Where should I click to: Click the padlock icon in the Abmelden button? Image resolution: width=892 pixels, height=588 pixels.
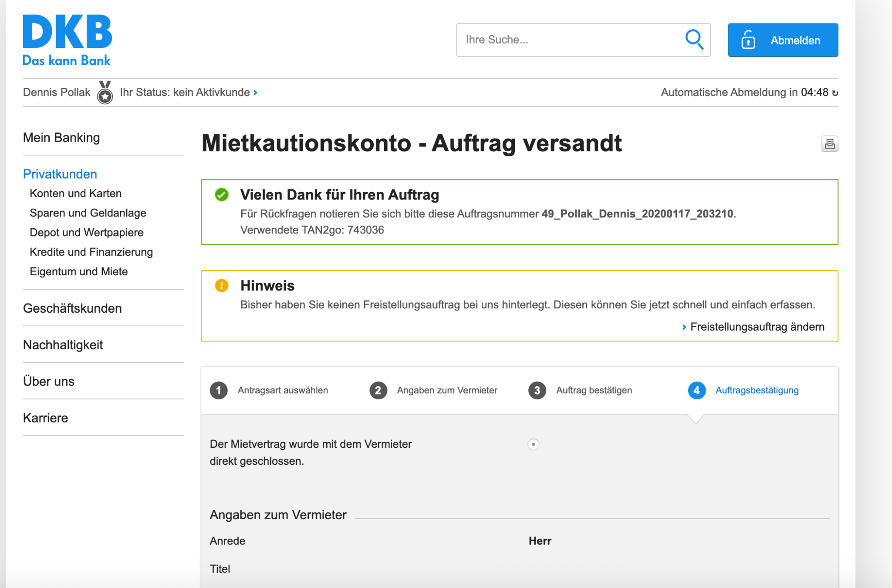pyautogui.click(x=747, y=40)
